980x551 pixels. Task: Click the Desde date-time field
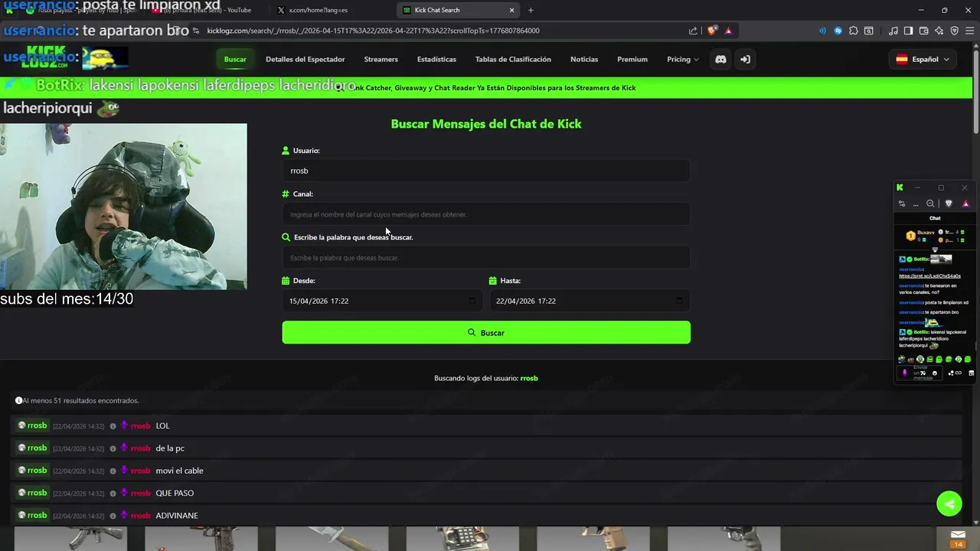tap(382, 301)
